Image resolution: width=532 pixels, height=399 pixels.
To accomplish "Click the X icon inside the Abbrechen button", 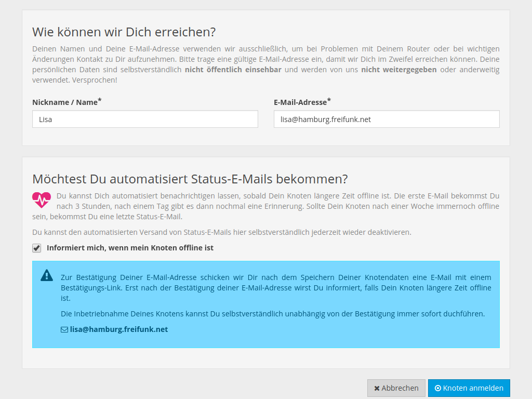I will tap(377, 388).
